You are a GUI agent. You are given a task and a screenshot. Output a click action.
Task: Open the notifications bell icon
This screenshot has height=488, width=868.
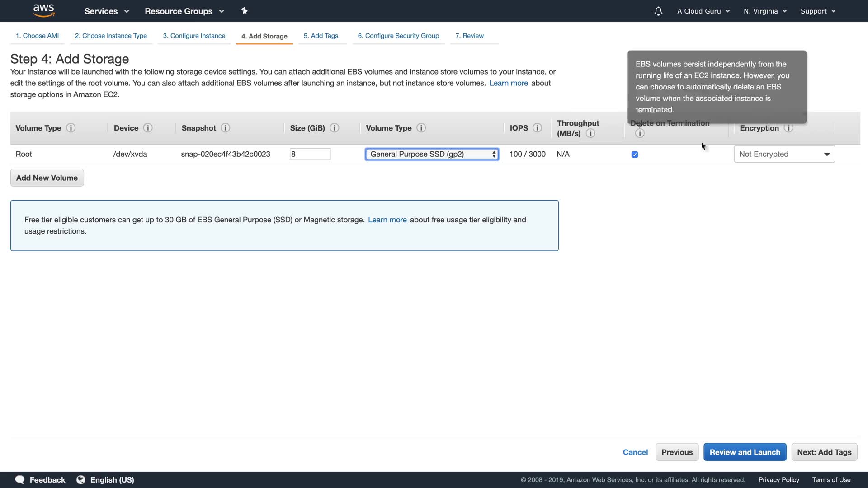pos(658,11)
